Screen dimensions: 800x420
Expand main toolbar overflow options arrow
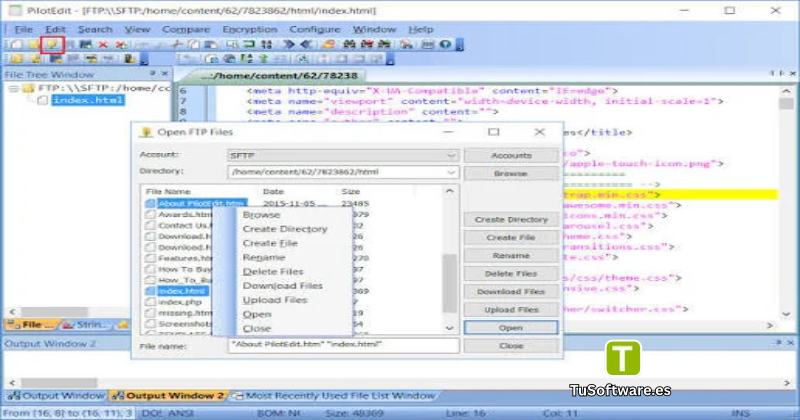(x=460, y=45)
